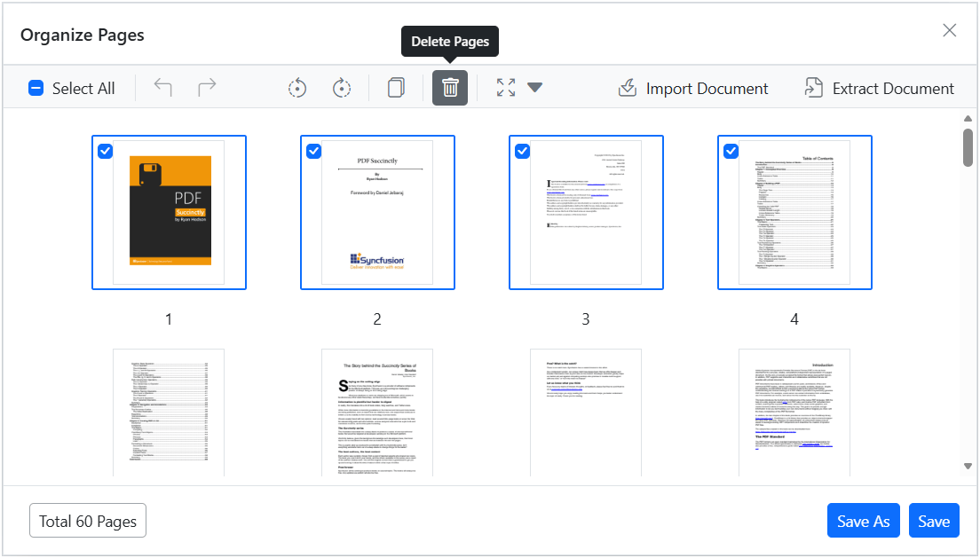The image size is (980, 558).
Task: Toggle the Select All checkbox
Action: [36, 88]
